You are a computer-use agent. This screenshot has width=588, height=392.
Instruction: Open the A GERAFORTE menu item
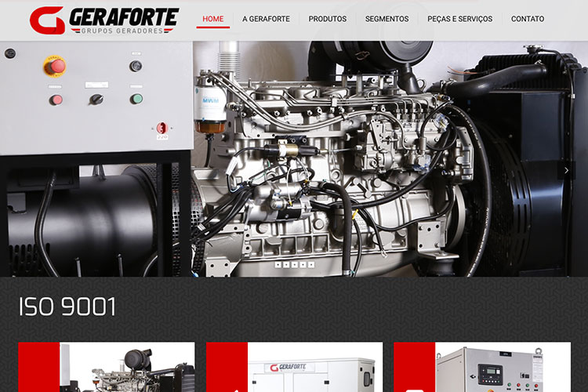click(x=266, y=19)
